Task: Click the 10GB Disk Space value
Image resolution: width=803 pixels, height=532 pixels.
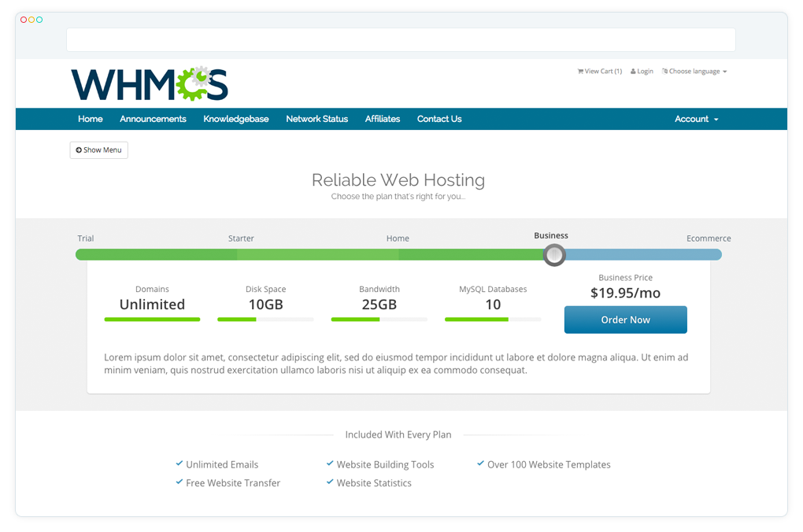Action: pos(266,305)
